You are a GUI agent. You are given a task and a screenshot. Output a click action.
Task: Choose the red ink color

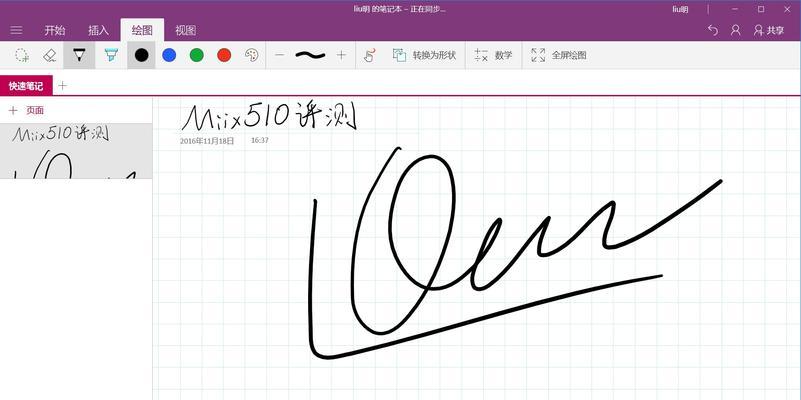coord(224,55)
